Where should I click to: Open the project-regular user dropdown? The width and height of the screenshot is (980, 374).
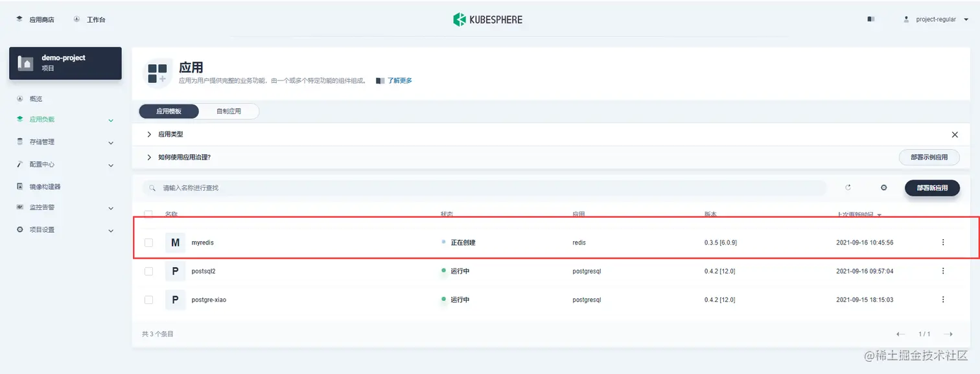point(936,19)
